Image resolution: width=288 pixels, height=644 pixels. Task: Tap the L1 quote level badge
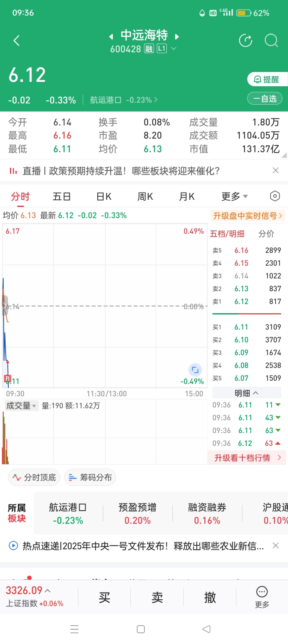162,49
